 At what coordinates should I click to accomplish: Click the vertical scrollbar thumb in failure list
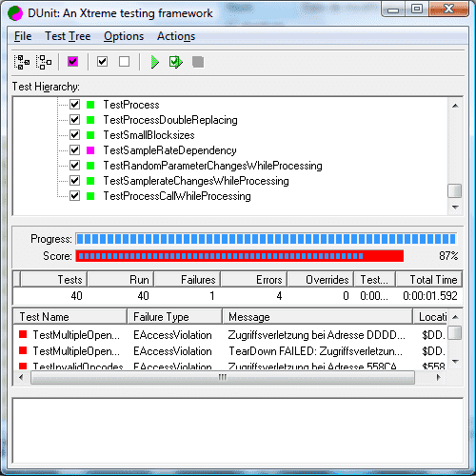[455, 332]
